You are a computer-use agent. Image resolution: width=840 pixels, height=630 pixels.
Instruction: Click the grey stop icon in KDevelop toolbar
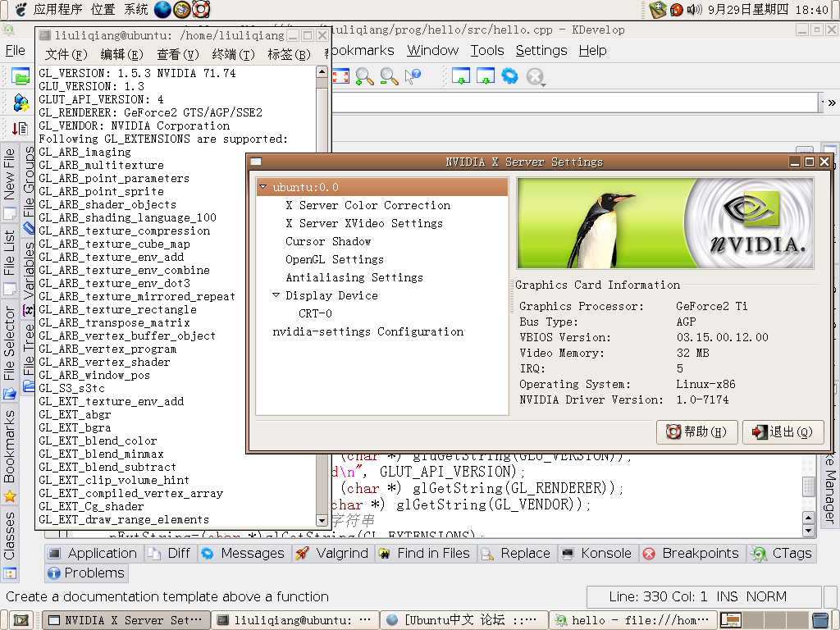[x=535, y=77]
